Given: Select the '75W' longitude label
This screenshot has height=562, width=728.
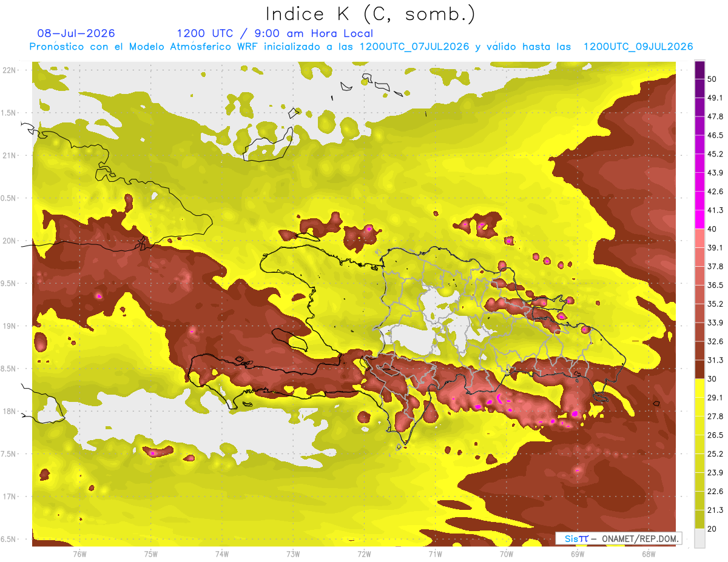Looking at the screenshot, I should click(151, 554).
